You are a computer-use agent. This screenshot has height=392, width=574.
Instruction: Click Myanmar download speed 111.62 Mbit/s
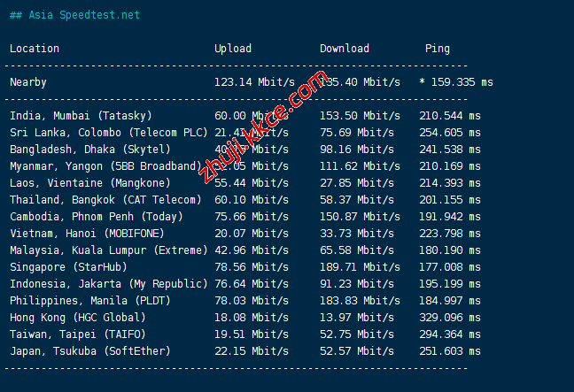(360, 166)
